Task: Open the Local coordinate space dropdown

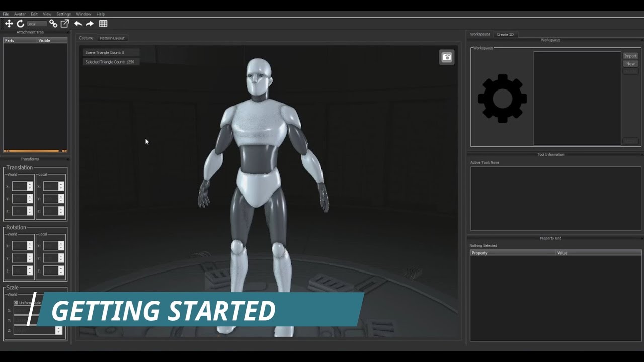Action: click(x=36, y=24)
